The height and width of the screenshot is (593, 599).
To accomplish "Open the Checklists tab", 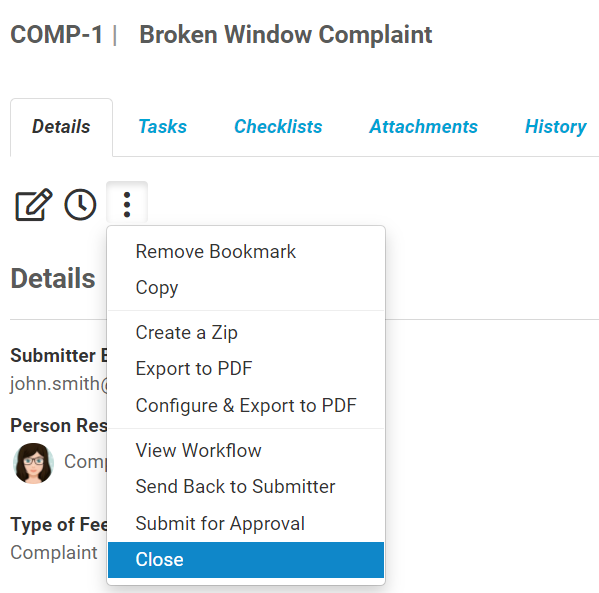I will click(278, 127).
